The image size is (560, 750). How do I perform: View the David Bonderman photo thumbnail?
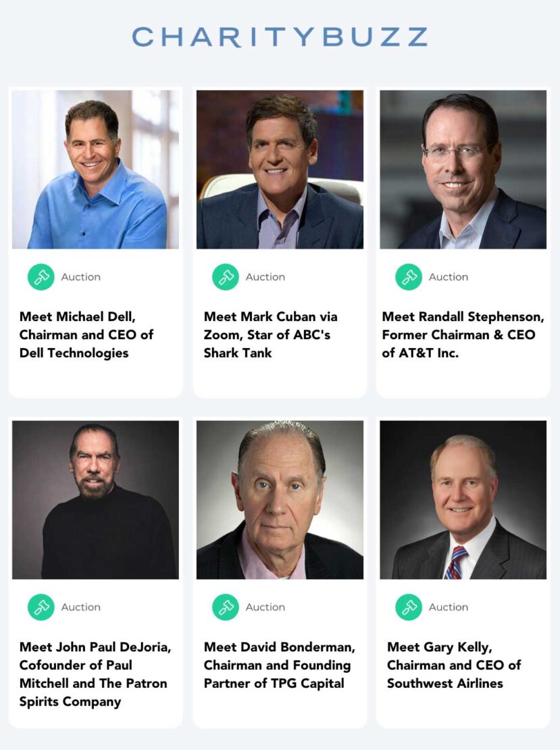click(280, 500)
